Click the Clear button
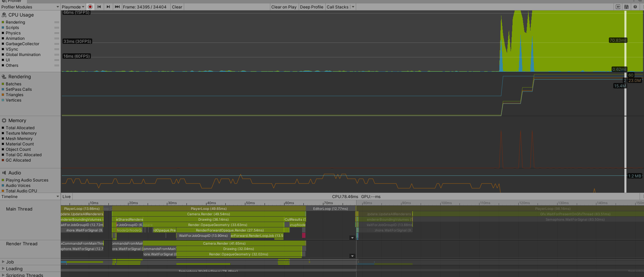The height and width of the screenshot is (277, 644). (177, 7)
